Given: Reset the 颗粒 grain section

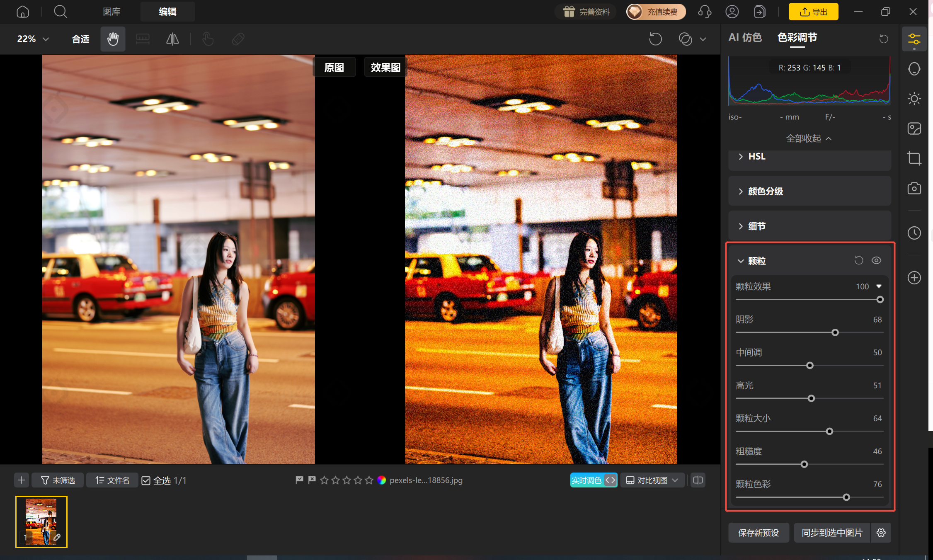Looking at the screenshot, I should tap(859, 260).
